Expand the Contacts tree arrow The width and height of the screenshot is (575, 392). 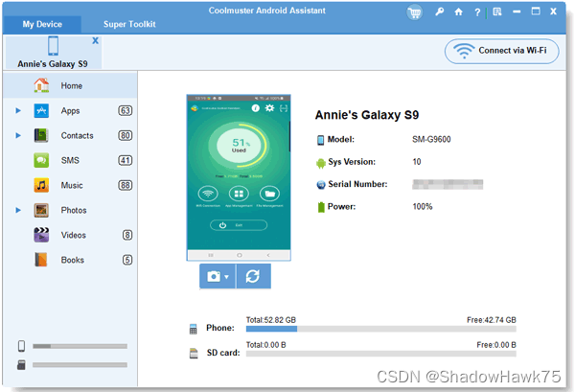[18, 135]
